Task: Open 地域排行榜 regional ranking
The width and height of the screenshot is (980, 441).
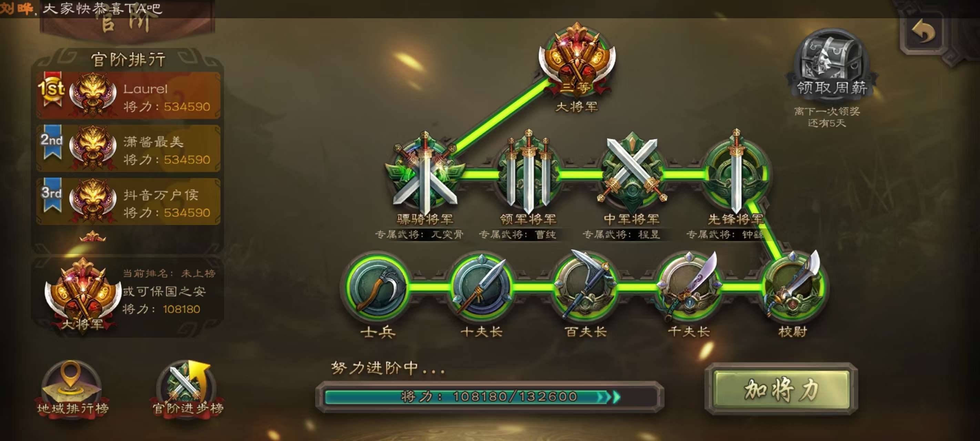Action: (72, 388)
